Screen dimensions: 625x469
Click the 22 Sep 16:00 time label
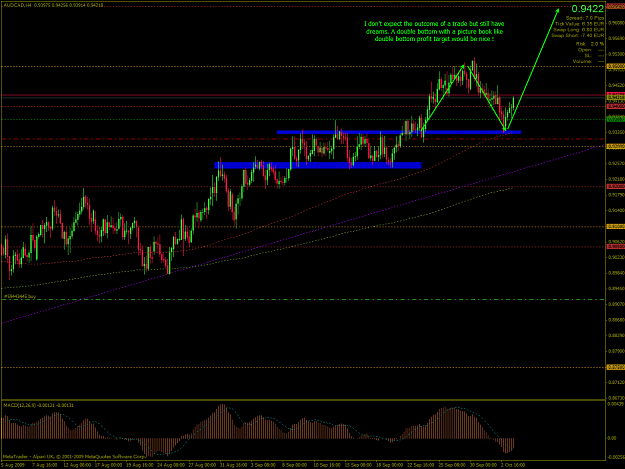[421, 465]
